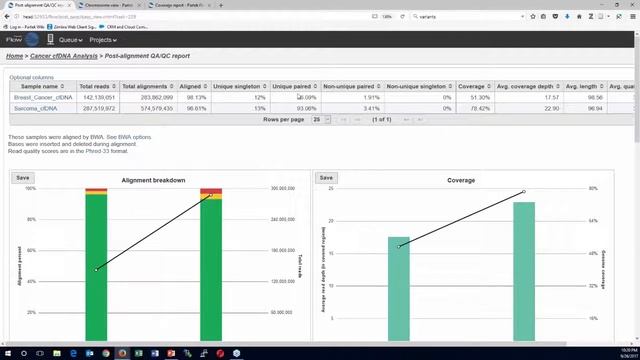Open Excel from the taskbar

point(139,353)
